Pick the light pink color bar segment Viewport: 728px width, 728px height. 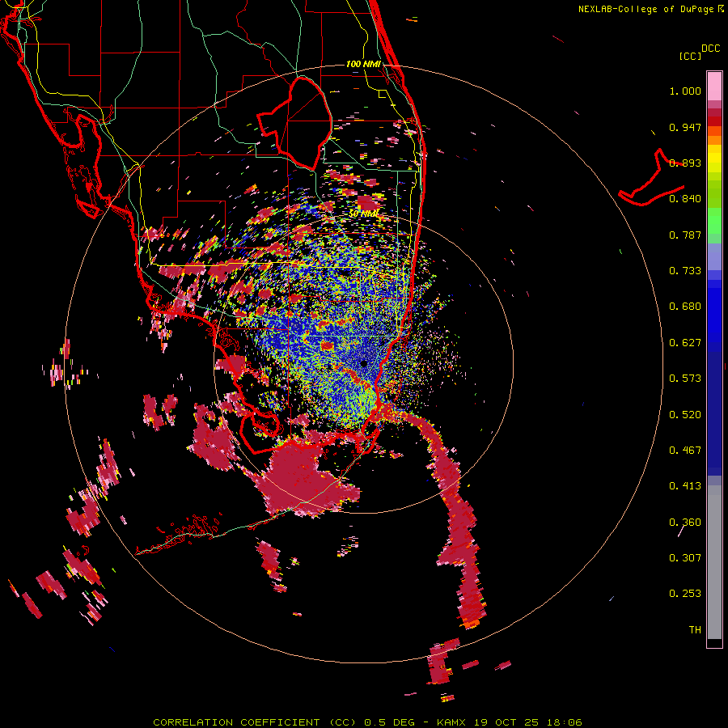(714, 86)
